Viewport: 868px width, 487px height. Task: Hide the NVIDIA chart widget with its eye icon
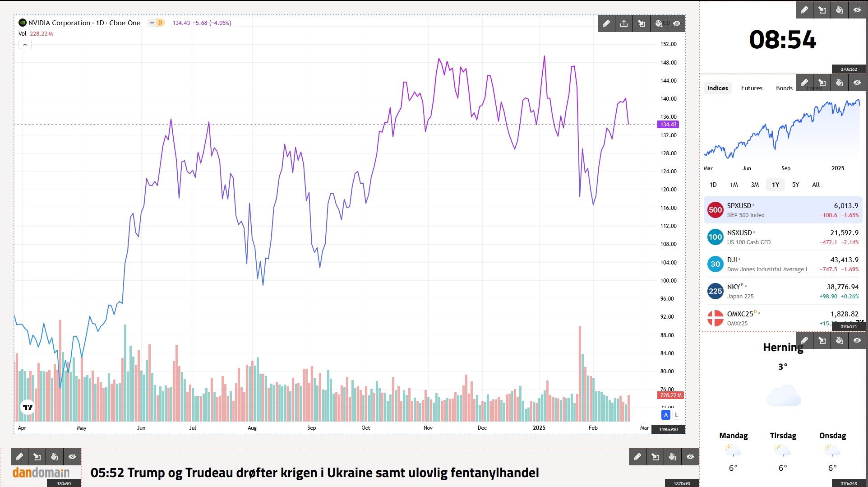[x=677, y=23]
